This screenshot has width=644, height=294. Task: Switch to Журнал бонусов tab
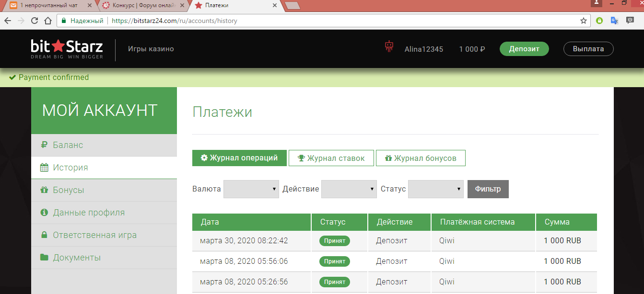coord(420,158)
